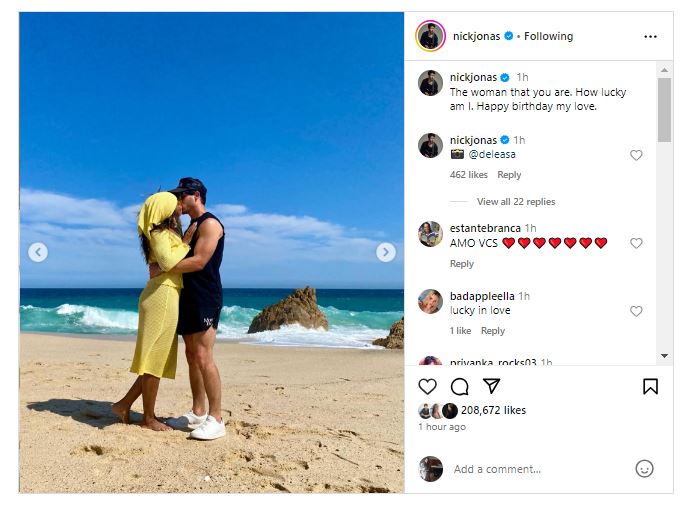Like the badappleella comment
The width and height of the screenshot is (687, 509).
(x=636, y=311)
